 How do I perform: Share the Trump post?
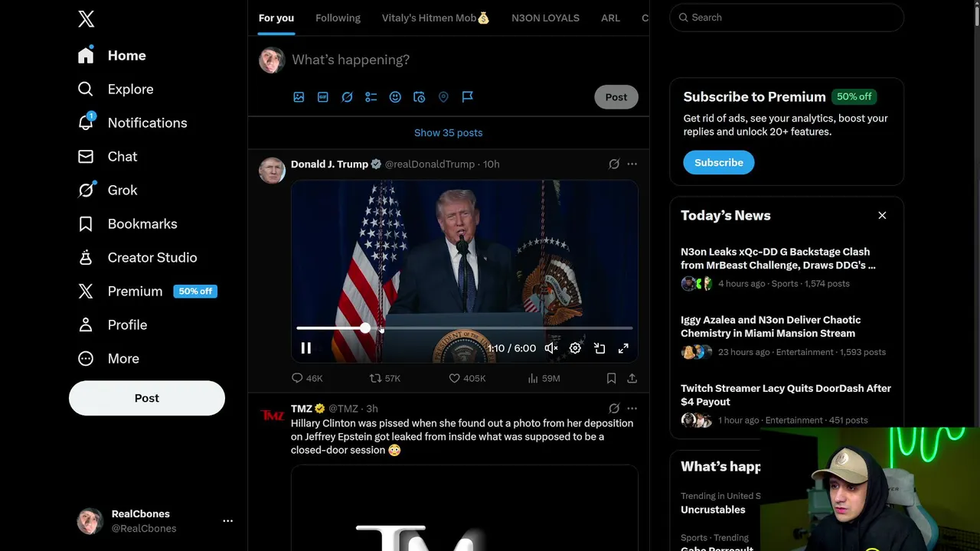point(632,378)
